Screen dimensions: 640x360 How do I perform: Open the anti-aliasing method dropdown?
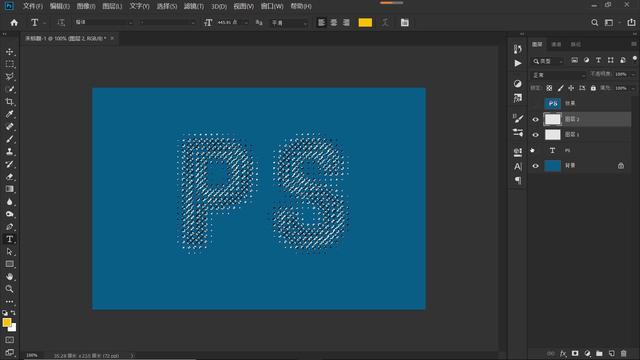289,23
